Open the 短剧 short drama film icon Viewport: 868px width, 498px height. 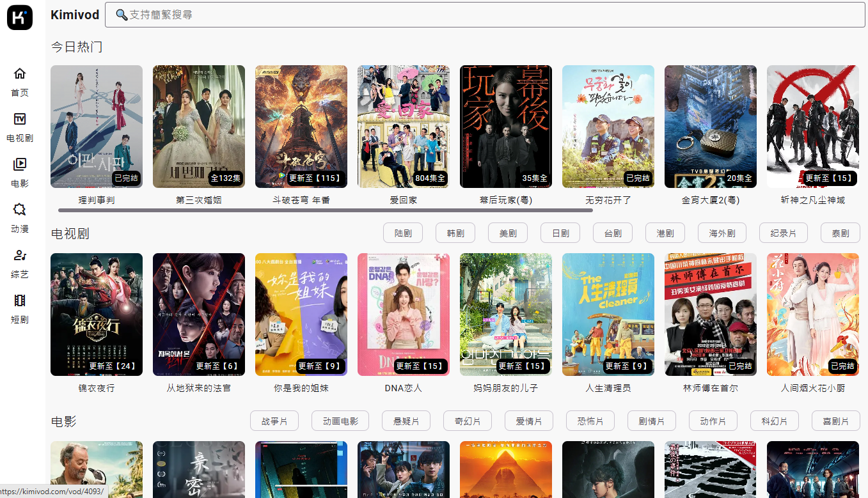(x=20, y=300)
